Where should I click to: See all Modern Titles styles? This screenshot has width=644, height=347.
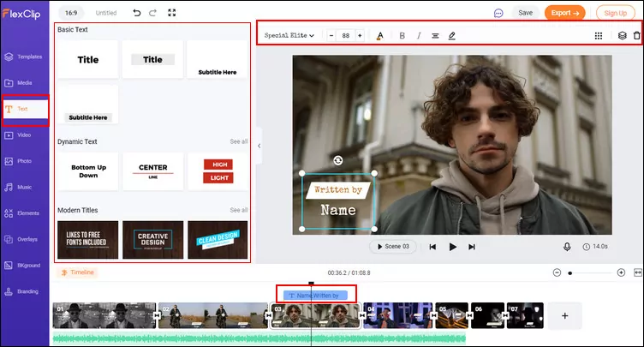point(239,210)
